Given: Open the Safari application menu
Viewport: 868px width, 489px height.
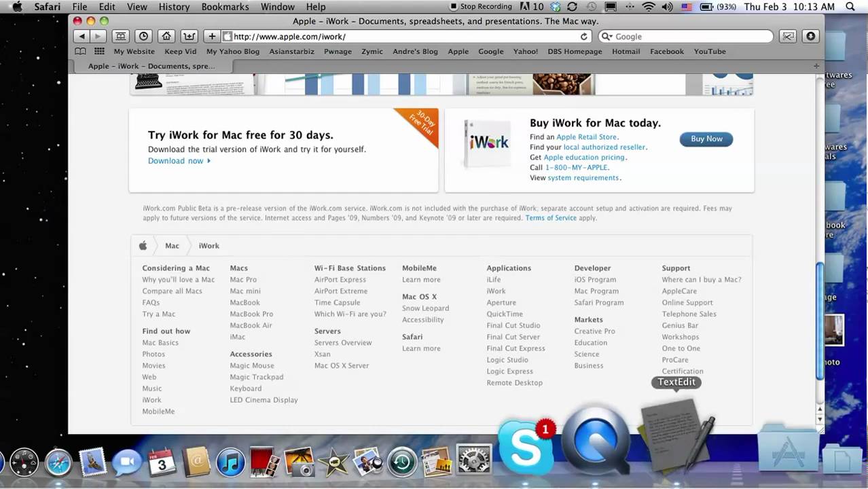Looking at the screenshot, I should [48, 7].
